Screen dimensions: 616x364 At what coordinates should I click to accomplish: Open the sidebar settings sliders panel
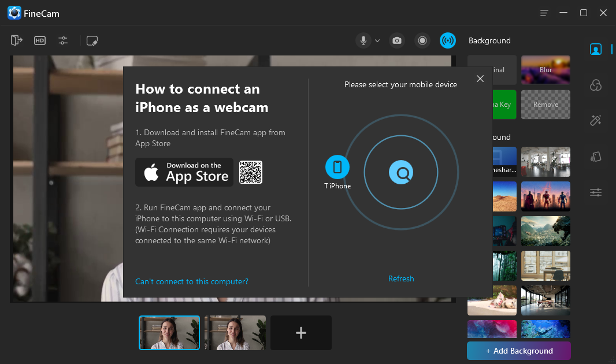tap(596, 192)
